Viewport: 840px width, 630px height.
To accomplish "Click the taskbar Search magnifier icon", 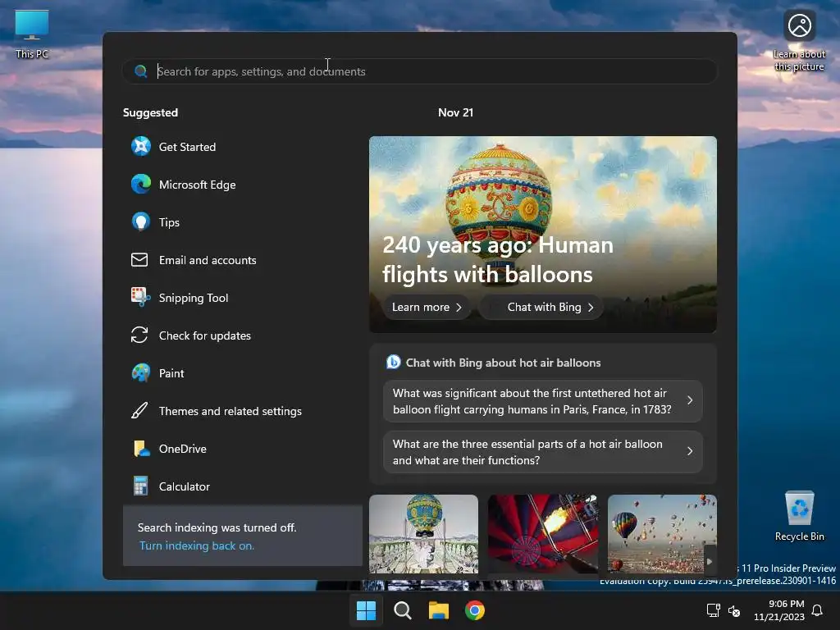I will pyautogui.click(x=402, y=610).
